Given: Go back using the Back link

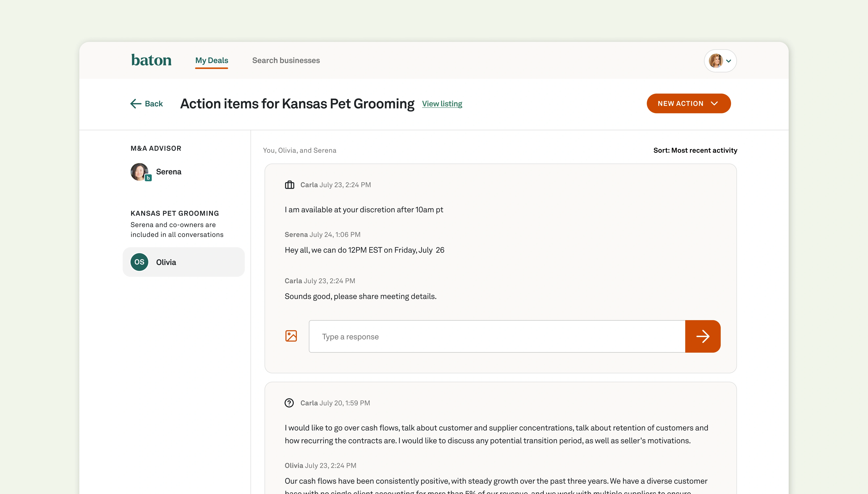Looking at the screenshot, I should (154, 103).
